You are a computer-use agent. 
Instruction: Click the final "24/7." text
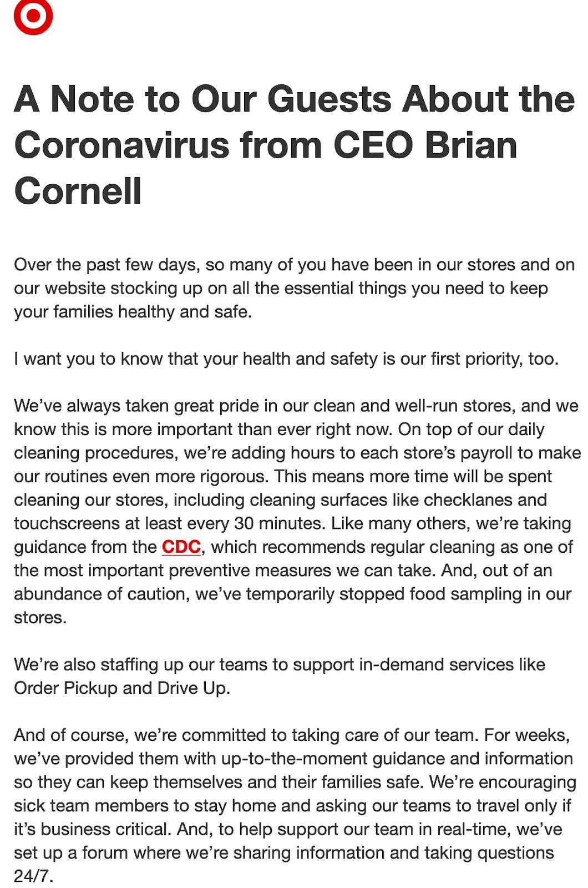pyautogui.click(x=34, y=876)
